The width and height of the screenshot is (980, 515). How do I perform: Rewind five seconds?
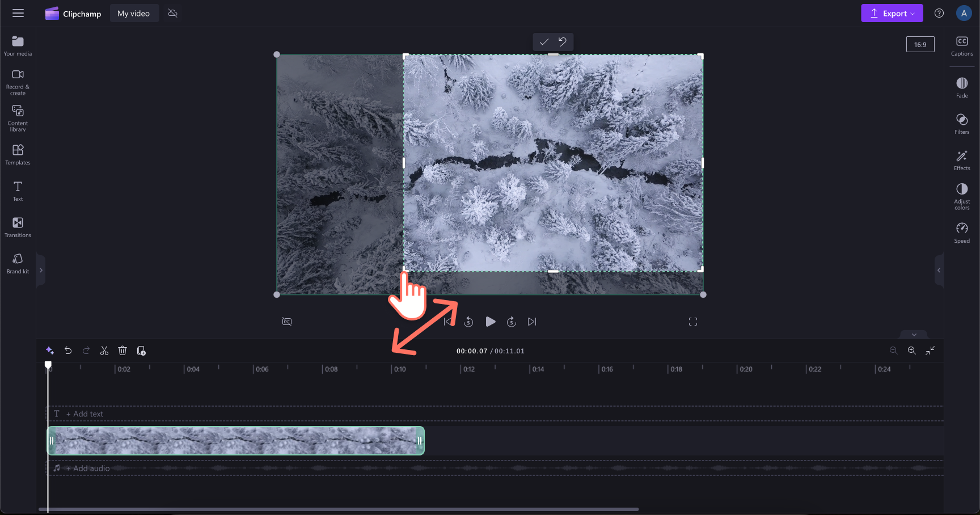(x=468, y=322)
